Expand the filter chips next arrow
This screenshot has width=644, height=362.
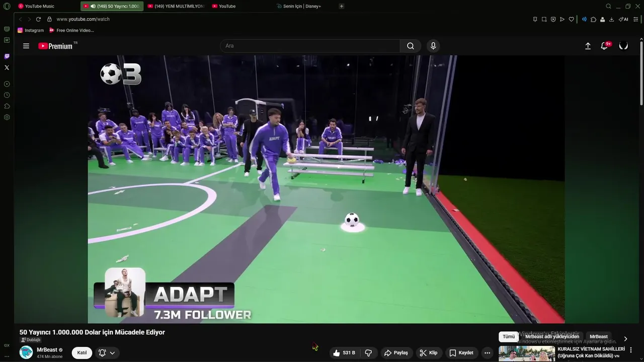pyautogui.click(x=625, y=338)
